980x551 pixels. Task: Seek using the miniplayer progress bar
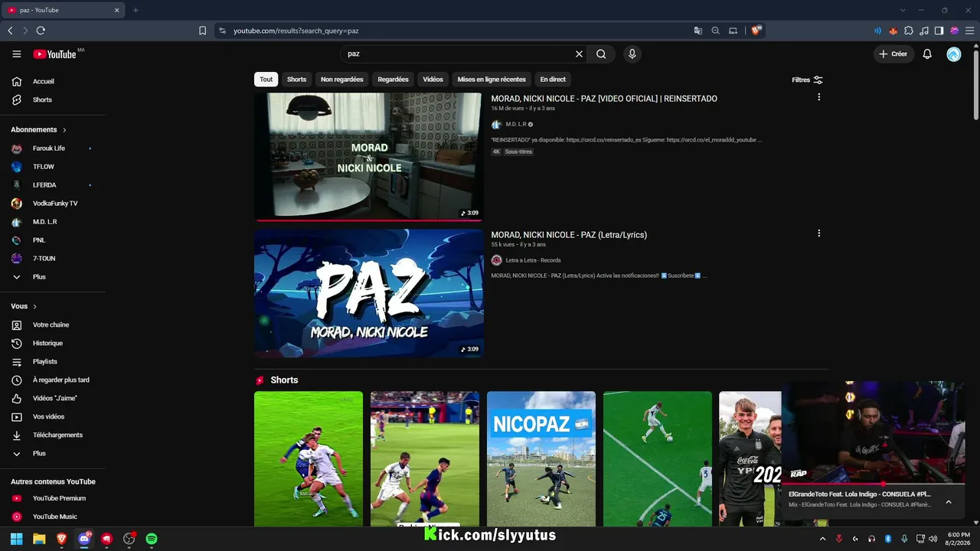(x=873, y=484)
